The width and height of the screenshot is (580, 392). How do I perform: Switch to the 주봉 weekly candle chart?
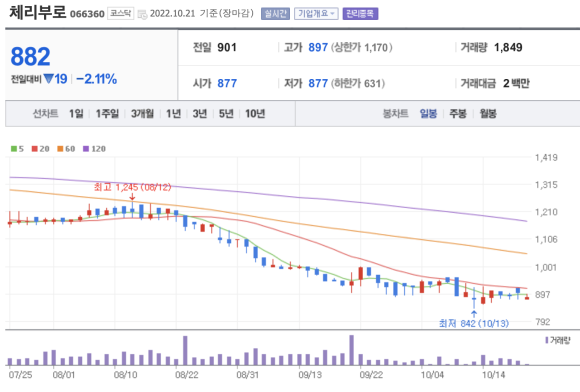pos(458,114)
